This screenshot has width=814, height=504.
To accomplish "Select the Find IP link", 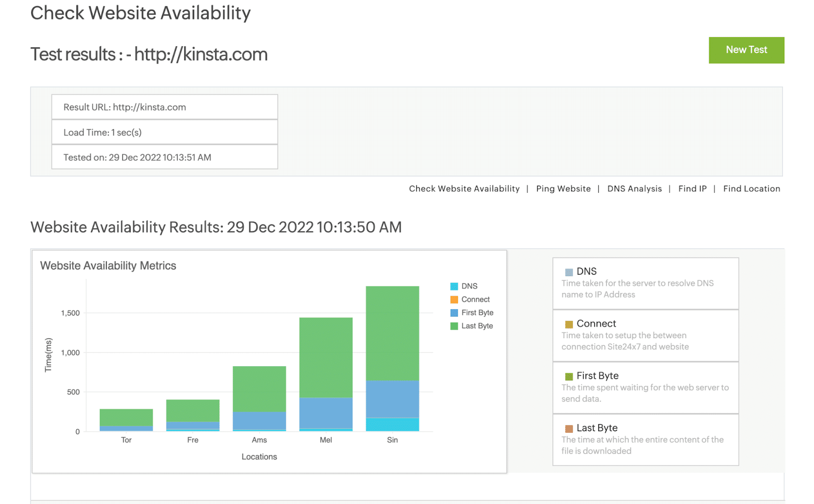I will pyautogui.click(x=692, y=189).
